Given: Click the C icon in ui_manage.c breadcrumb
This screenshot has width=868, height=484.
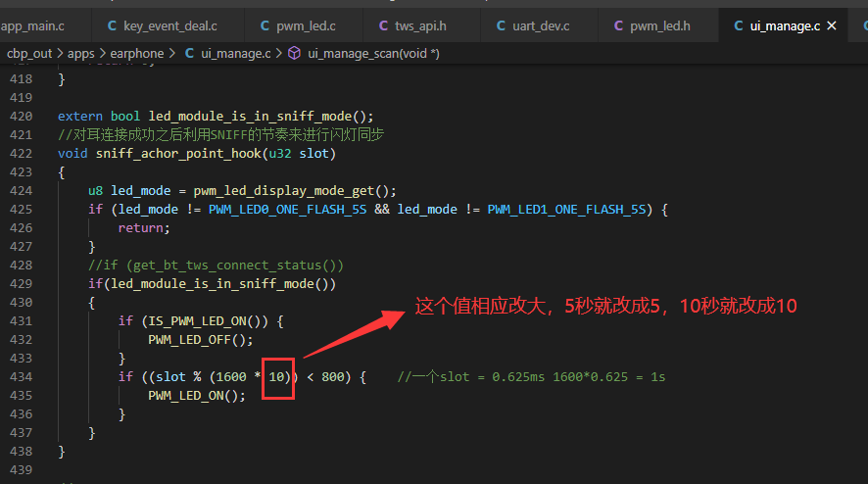Looking at the screenshot, I should pyautogui.click(x=189, y=53).
